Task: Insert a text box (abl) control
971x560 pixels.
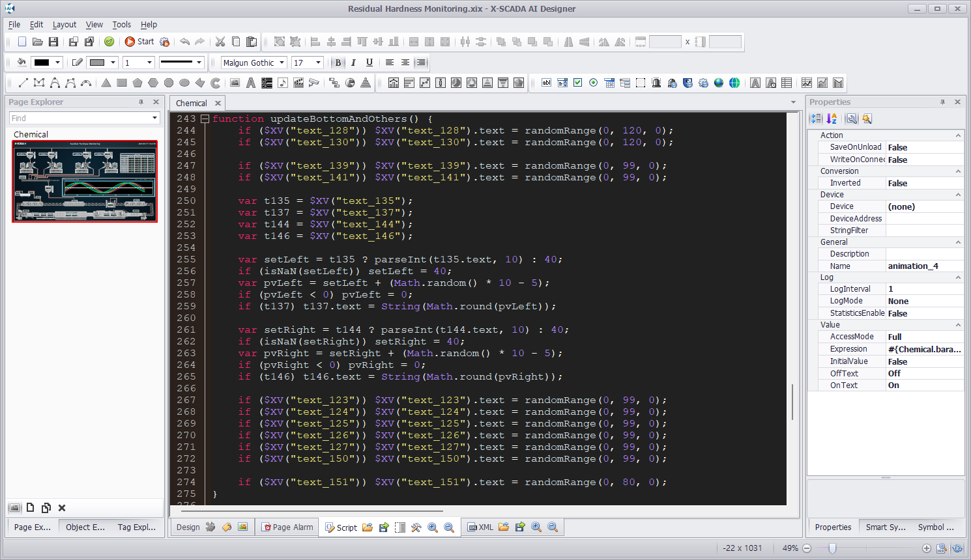Action: (x=547, y=83)
